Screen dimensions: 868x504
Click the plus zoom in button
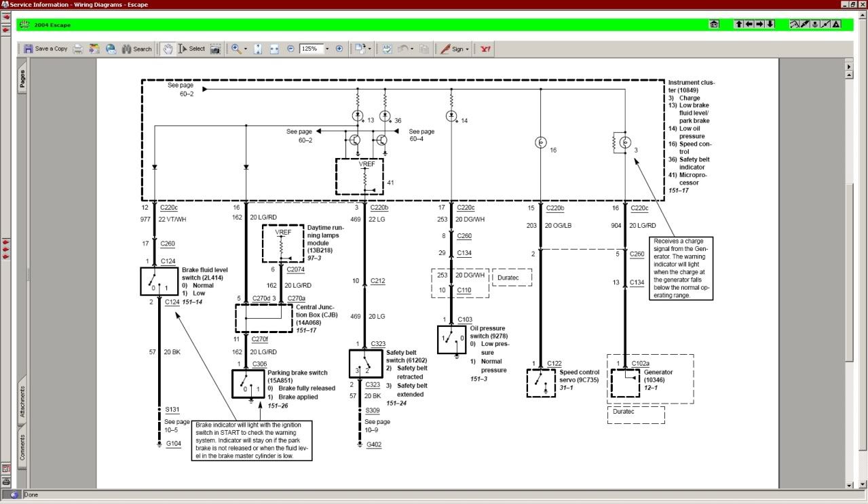click(340, 49)
